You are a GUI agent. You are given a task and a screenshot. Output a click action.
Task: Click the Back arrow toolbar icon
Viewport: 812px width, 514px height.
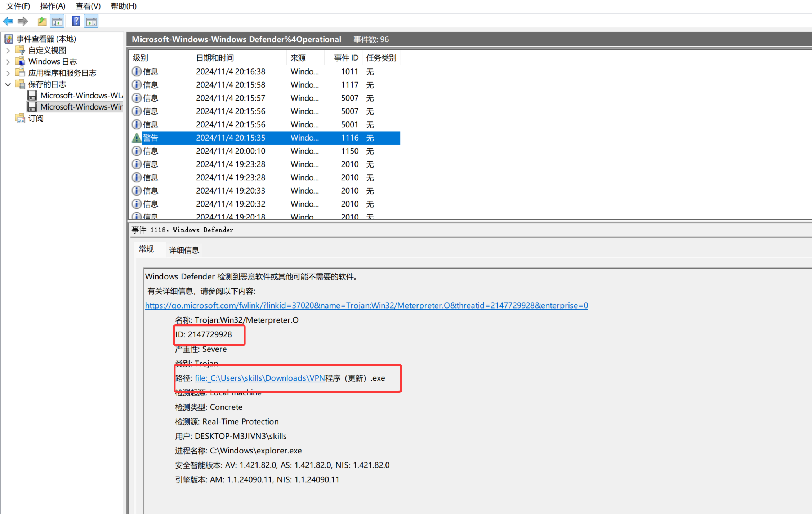point(8,21)
